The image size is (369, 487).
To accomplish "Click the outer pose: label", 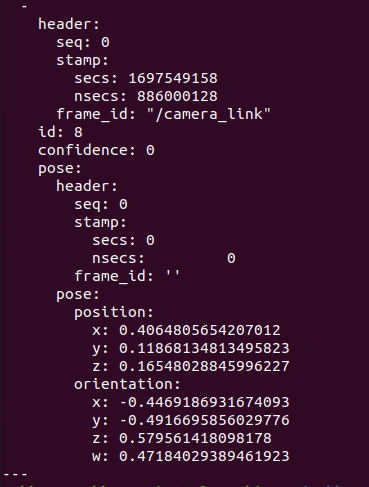I will point(60,168).
